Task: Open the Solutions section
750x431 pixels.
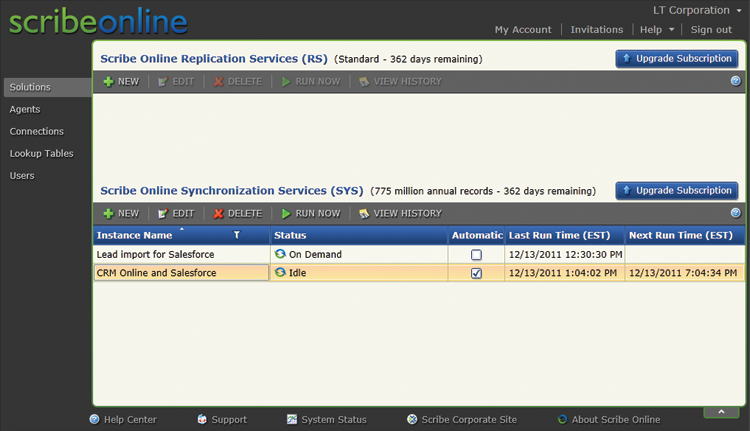Action: pos(48,88)
